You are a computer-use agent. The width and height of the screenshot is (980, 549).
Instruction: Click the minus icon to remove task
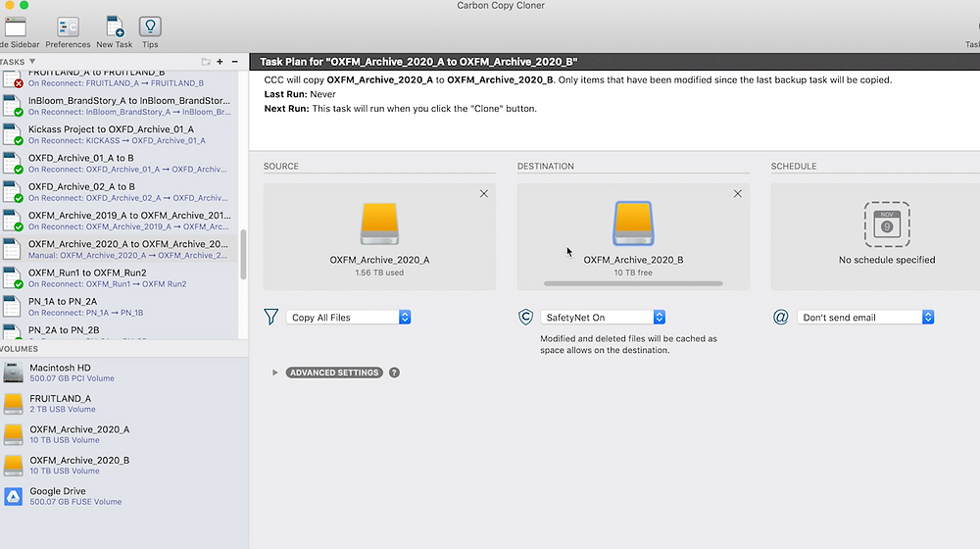coord(235,62)
